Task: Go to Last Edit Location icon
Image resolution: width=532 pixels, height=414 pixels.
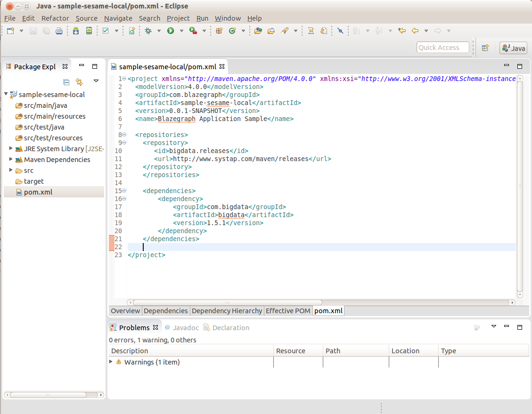Action: [401, 31]
